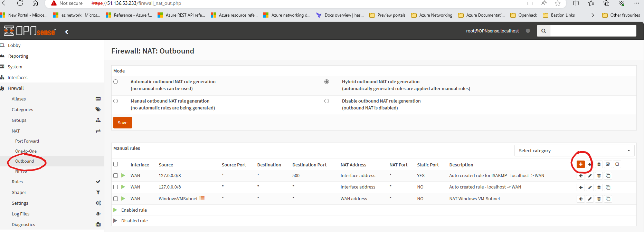Open firewall Rules section
This screenshot has width=644, height=232.
click(52, 182)
